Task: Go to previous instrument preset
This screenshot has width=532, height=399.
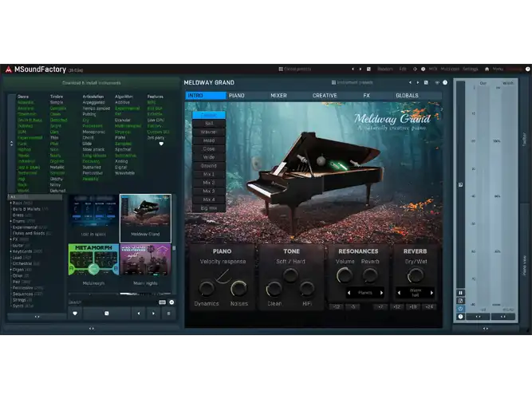Action: click(410, 82)
